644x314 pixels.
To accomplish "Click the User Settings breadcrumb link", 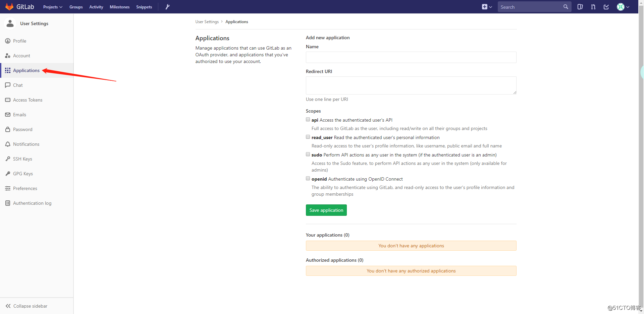I will [x=207, y=22].
